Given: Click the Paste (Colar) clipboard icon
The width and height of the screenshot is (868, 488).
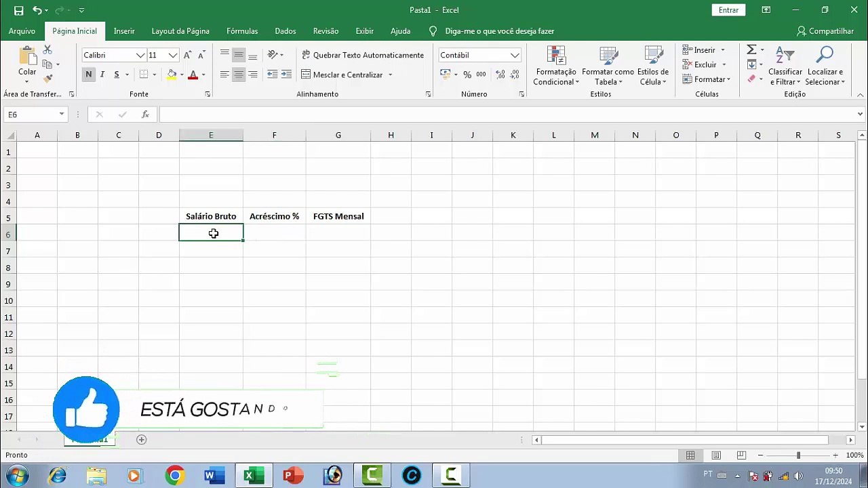Looking at the screenshot, I should click(27, 56).
